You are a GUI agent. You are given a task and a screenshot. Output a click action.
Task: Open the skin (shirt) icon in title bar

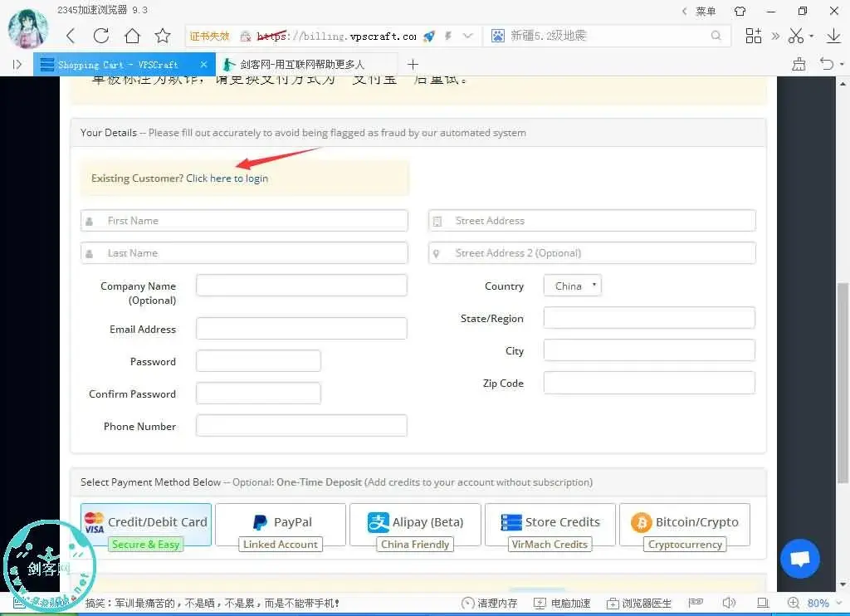pos(740,11)
